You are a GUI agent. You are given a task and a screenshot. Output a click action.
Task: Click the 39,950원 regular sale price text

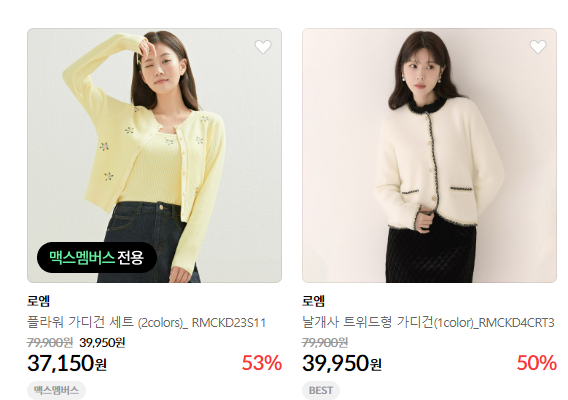[x=102, y=342]
